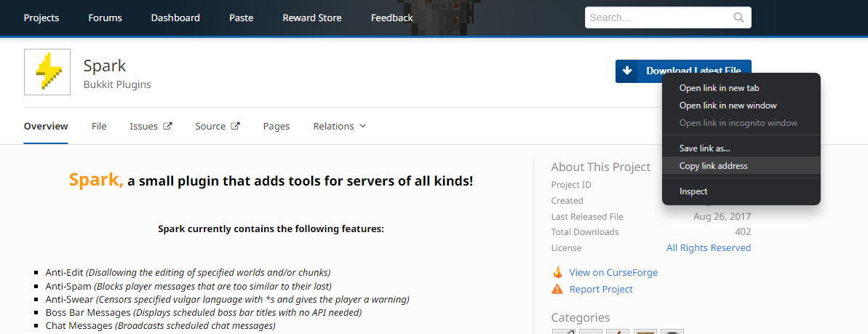Choose Open link in new tab
Image resolution: width=868 pixels, height=334 pixels.
(718, 87)
